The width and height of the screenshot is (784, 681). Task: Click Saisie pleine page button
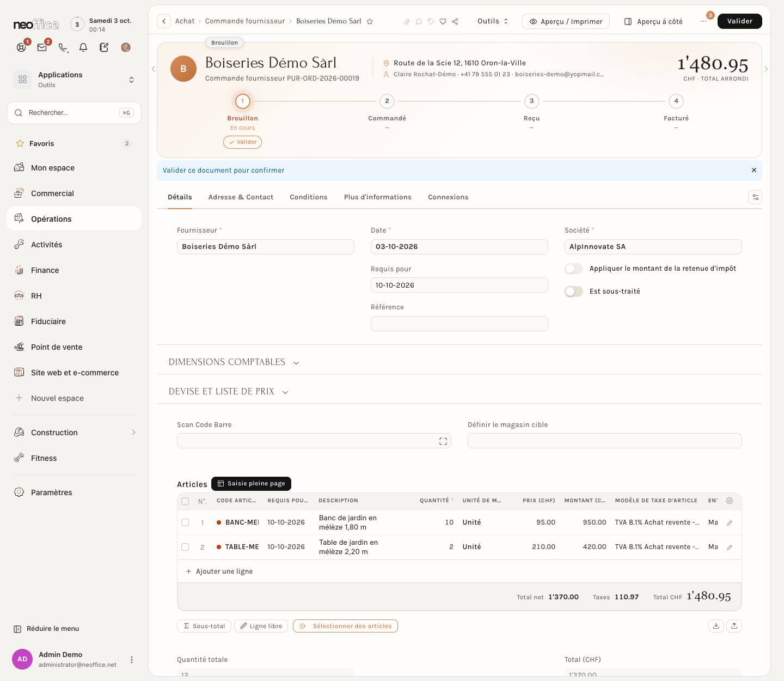251,484
